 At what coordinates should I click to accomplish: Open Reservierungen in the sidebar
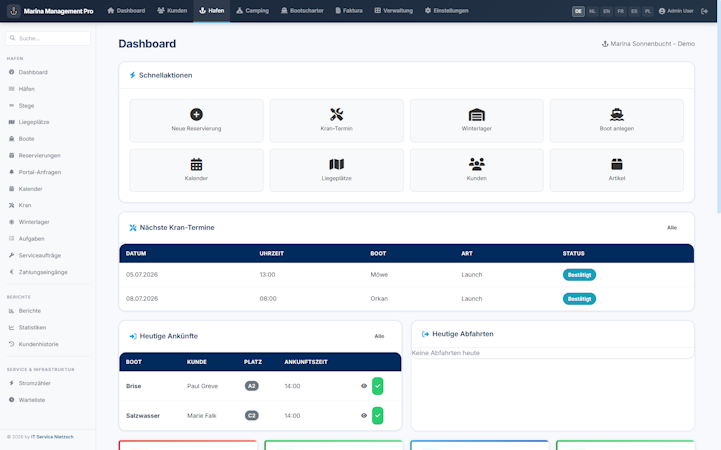pos(40,155)
